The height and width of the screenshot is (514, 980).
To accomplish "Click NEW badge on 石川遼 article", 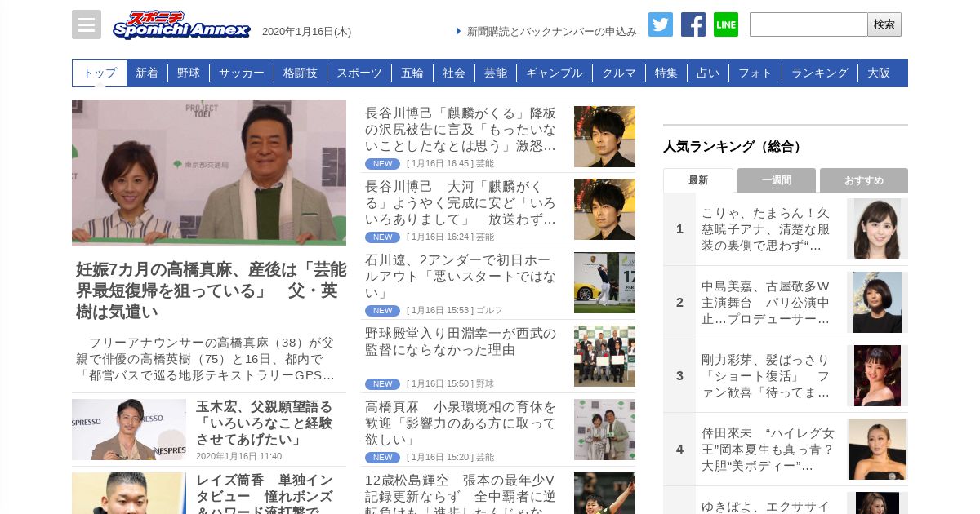I will click(382, 311).
